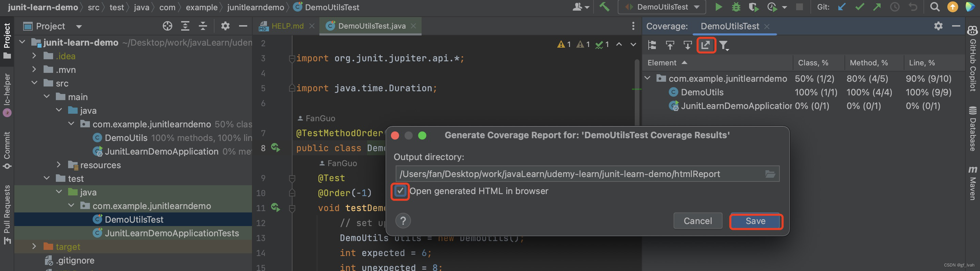Image resolution: width=980 pixels, height=271 pixels.
Task: Click Git update project blue arrow
Action: (841, 7)
